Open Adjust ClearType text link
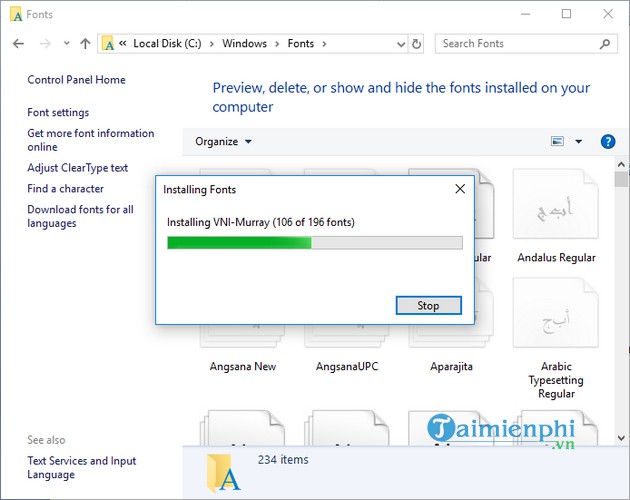Image resolution: width=630 pixels, height=500 pixels. tap(78, 168)
